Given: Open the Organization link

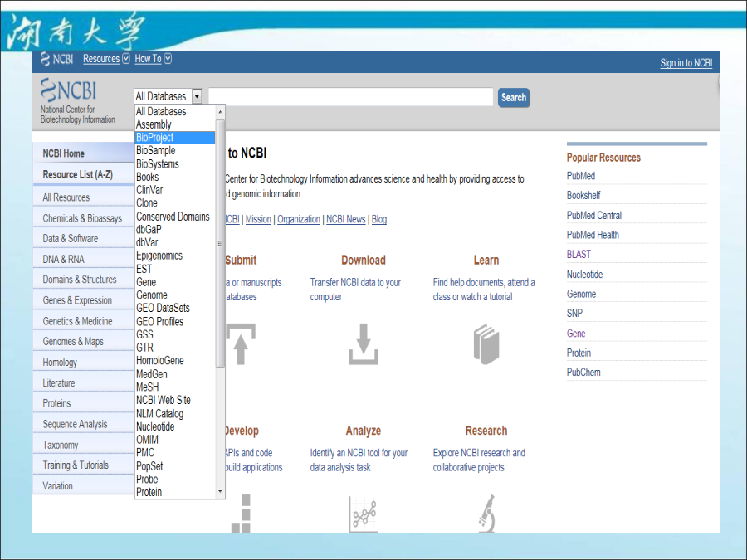Looking at the screenshot, I should [x=299, y=219].
